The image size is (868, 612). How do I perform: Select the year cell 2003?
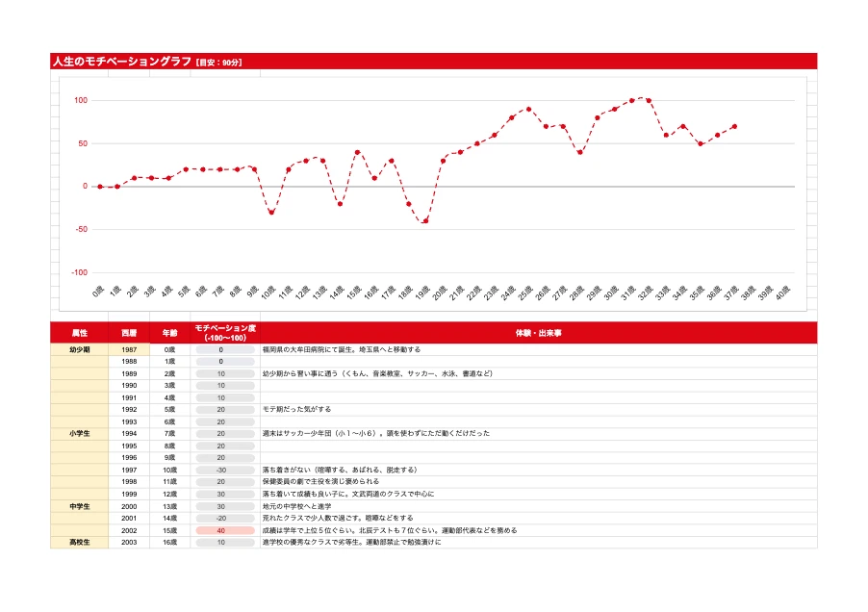coord(129,543)
